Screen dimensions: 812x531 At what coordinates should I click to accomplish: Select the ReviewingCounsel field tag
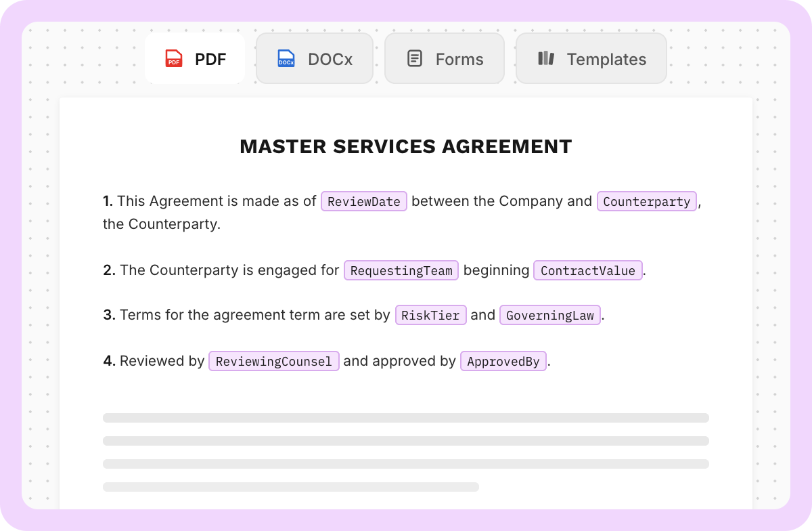pos(274,362)
